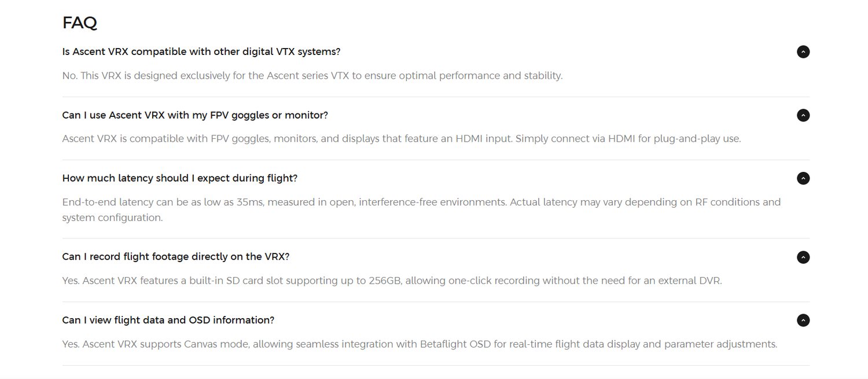Collapse "Is Ascent VRX compatible" question title
Image resolution: width=868 pixels, height=379 pixels.
pyautogui.click(x=201, y=51)
